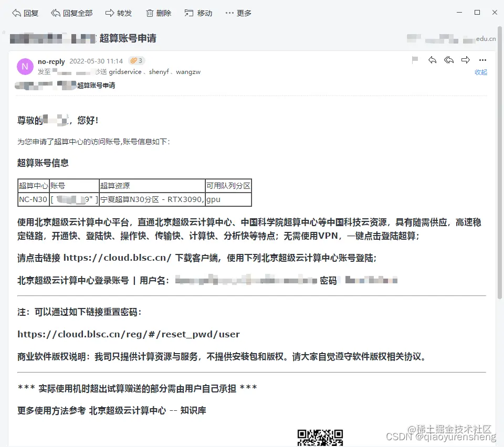
Task: Open the three-dot menu in message header
Action: tap(482, 60)
